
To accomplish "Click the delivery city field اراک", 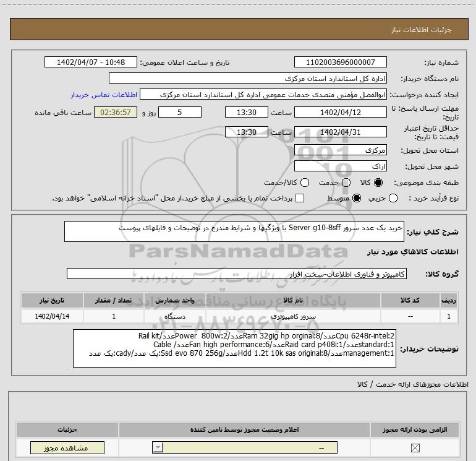I will pyautogui.click(x=340, y=166).
